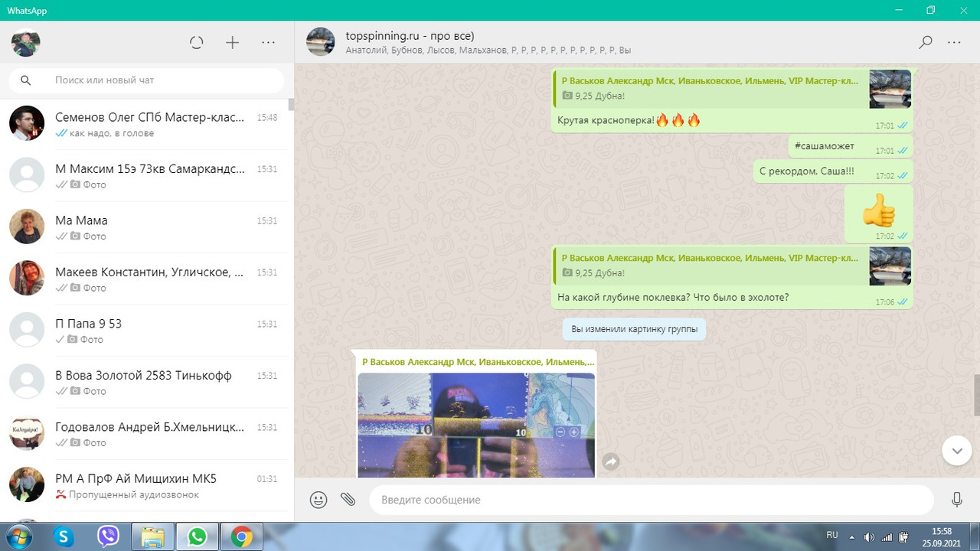Image resolution: width=980 pixels, height=551 pixels.
Task: Attach a file with paperclip icon
Action: coord(348,500)
